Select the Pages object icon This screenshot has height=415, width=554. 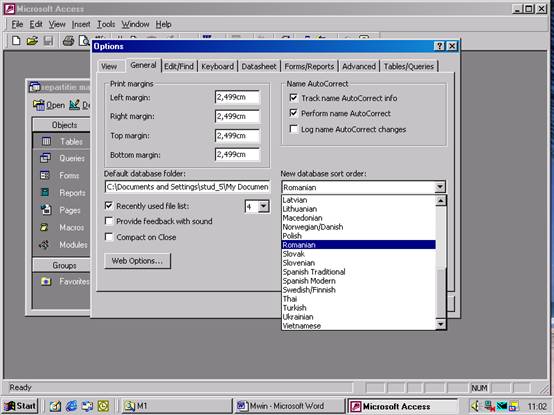click(x=46, y=209)
